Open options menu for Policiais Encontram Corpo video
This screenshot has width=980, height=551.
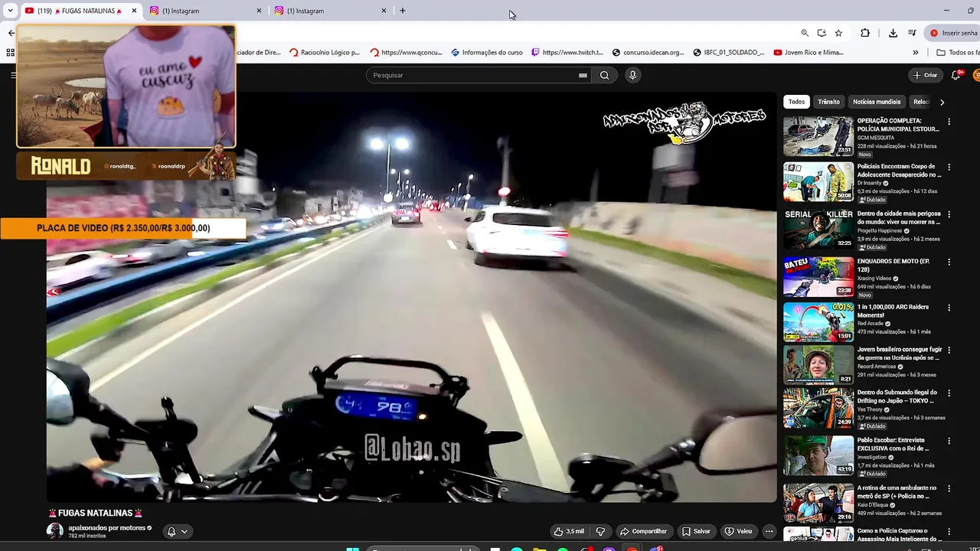point(949,167)
